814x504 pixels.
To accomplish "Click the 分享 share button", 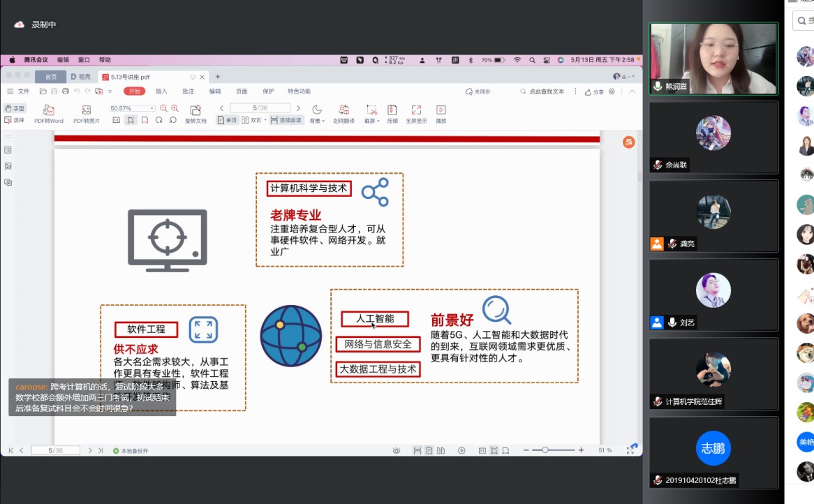I will click(595, 91).
